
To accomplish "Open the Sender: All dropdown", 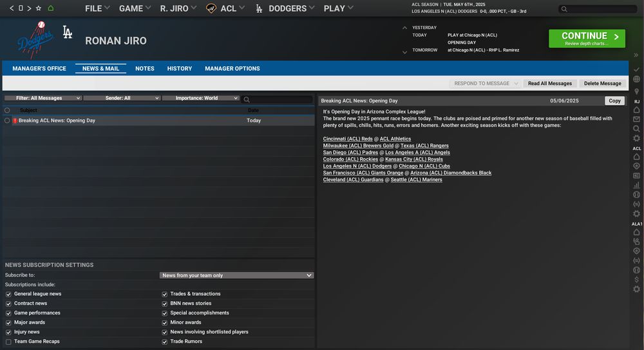I will tap(122, 98).
